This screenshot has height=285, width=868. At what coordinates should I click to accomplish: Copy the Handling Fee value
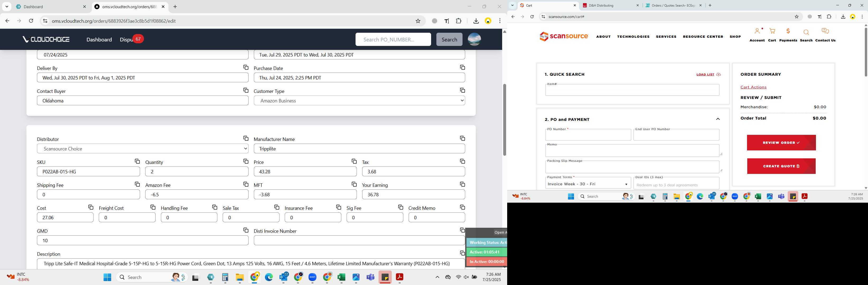click(215, 207)
